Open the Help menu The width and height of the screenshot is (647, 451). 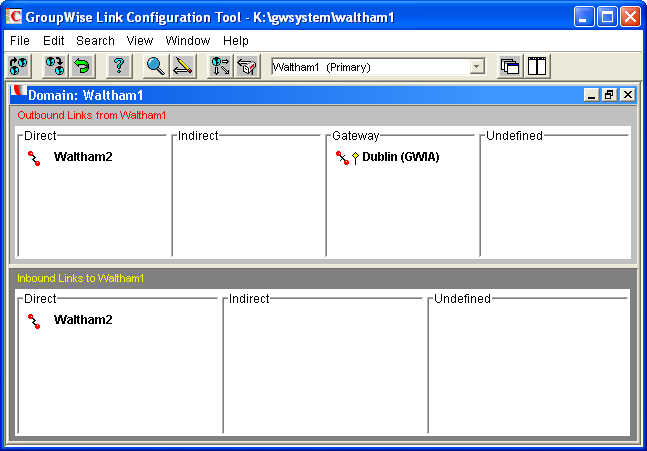[236, 41]
